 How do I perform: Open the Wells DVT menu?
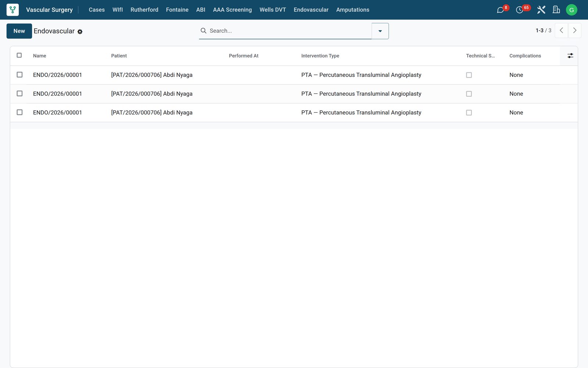coord(273,10)
